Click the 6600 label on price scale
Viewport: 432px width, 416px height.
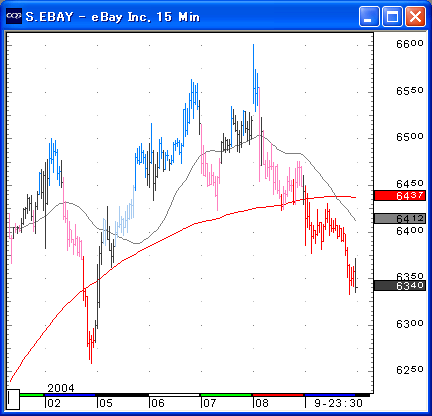(410, 44)
